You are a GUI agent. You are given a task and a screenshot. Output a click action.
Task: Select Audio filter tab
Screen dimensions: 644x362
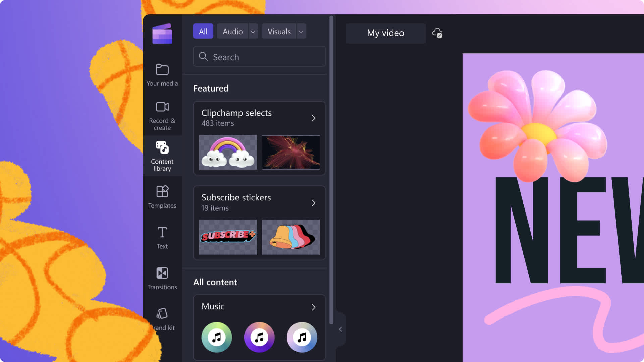238,31
